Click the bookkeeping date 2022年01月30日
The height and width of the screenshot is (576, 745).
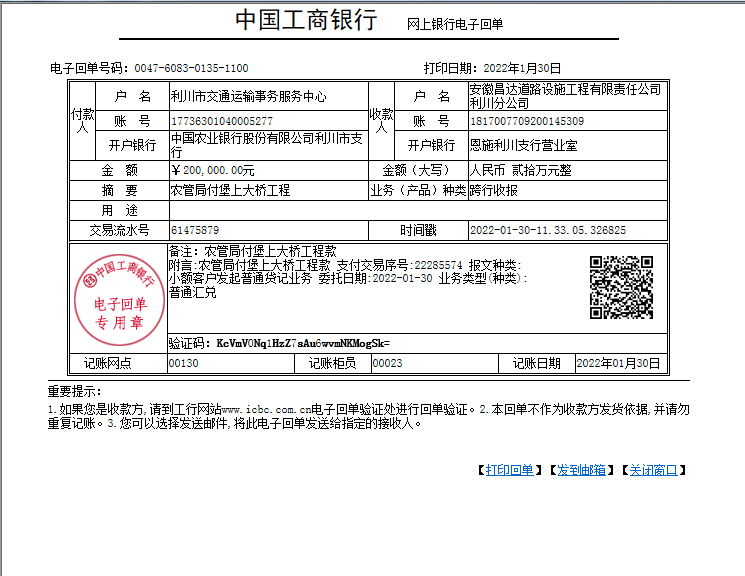(x=619, y=363)
